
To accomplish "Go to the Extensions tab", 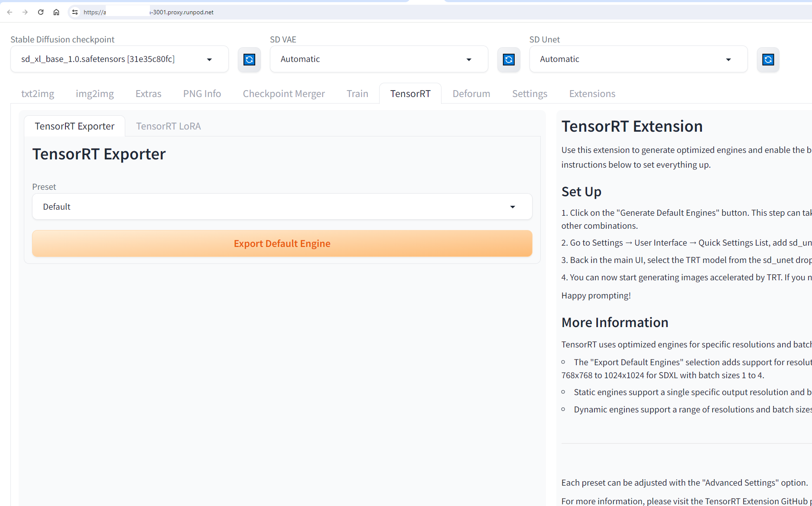I will [x=592, y=94].
